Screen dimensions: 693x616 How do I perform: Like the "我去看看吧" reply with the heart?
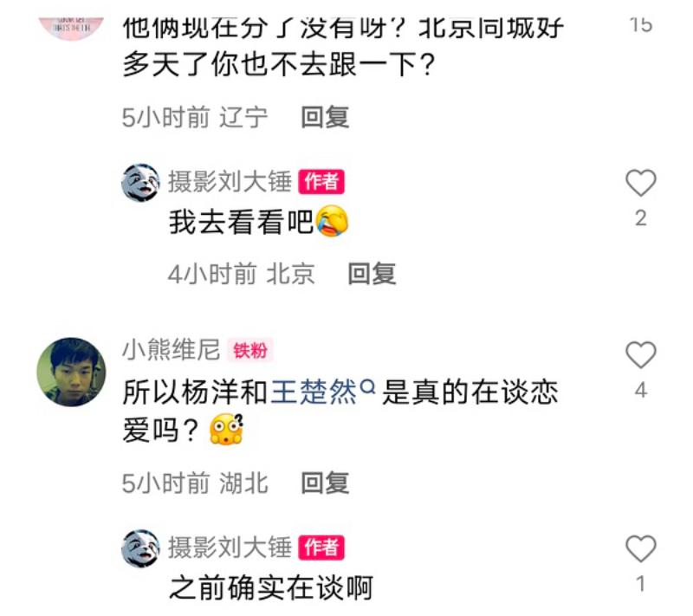pyautogui.click(x=640, y=183)
